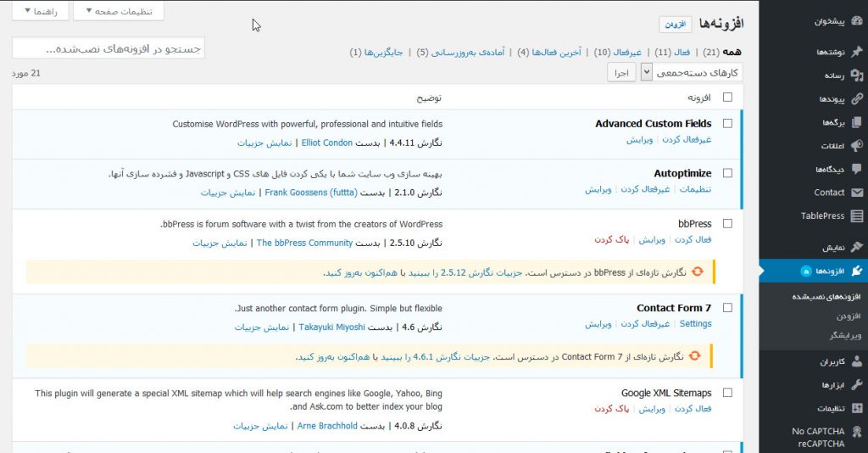Open Autoptimize settings (تنظیمات) link
Image resolution: width=868 pixels, height=453 pixels.
click(695, 189)
